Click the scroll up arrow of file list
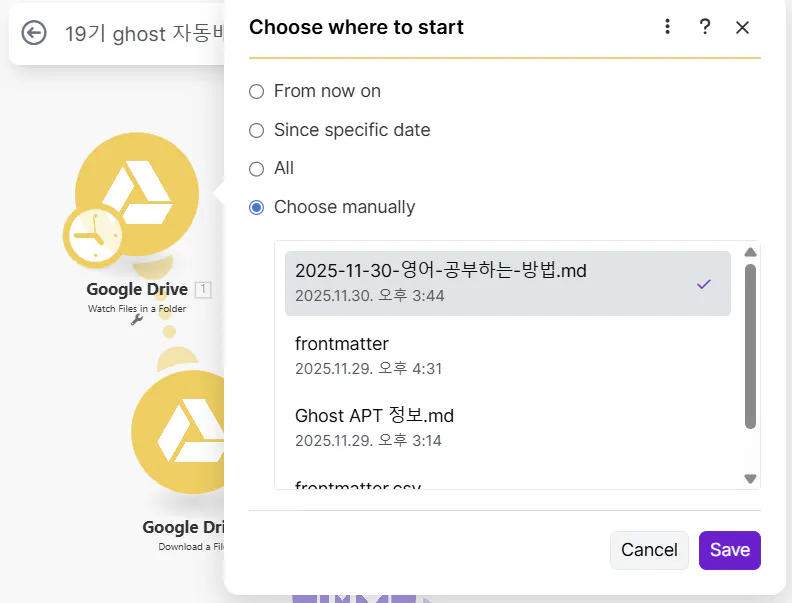This screenshot has width=792, height=603. pyautogui.click(x=751, y=252)
